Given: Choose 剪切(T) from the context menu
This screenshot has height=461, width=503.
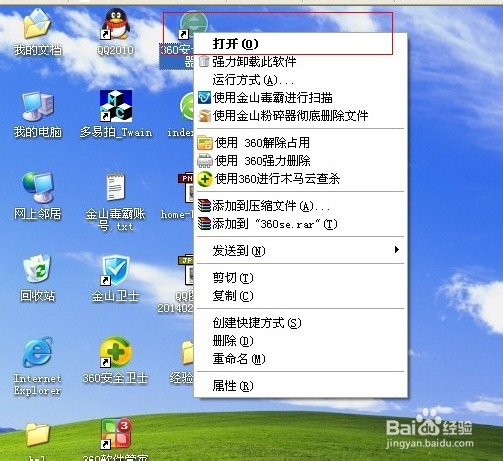Looking at the screenshot, I should pyautogui.click(x=300, y=278).
